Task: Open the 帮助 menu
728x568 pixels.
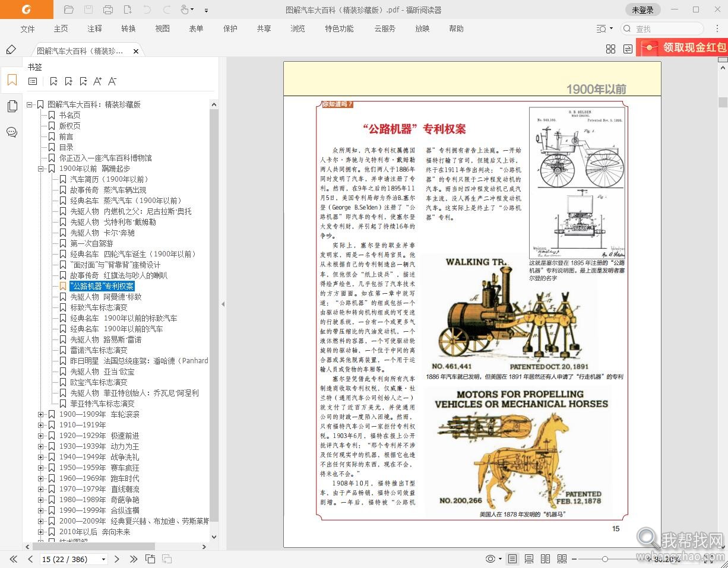Action: 456,28
